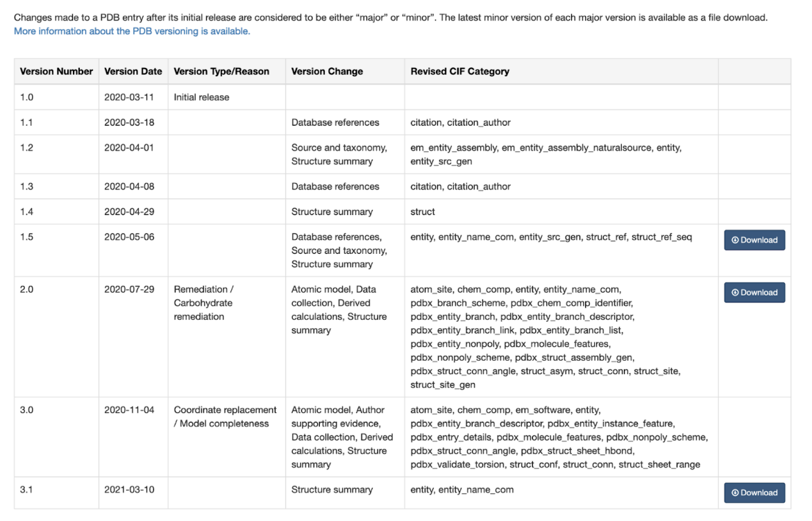Click the 2021-03-10 version date
The height and width of the screenshot is (521, 812).
pos(129,490)
